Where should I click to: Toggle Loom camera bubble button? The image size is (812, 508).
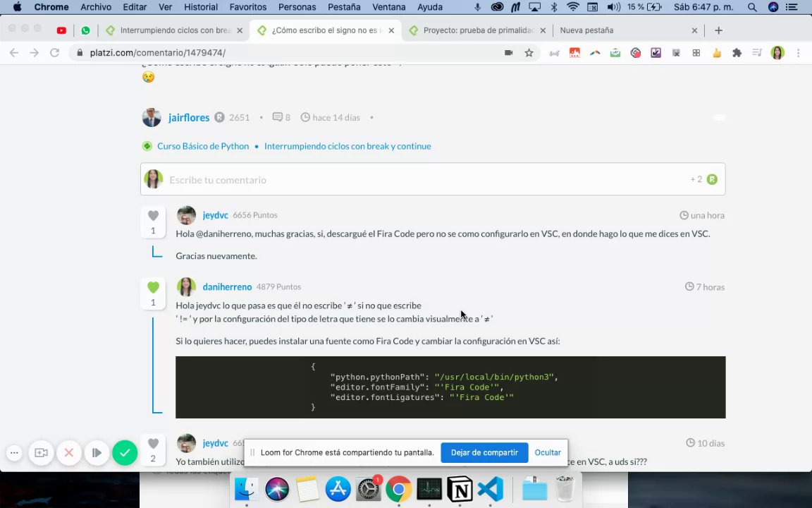point(41,453)
